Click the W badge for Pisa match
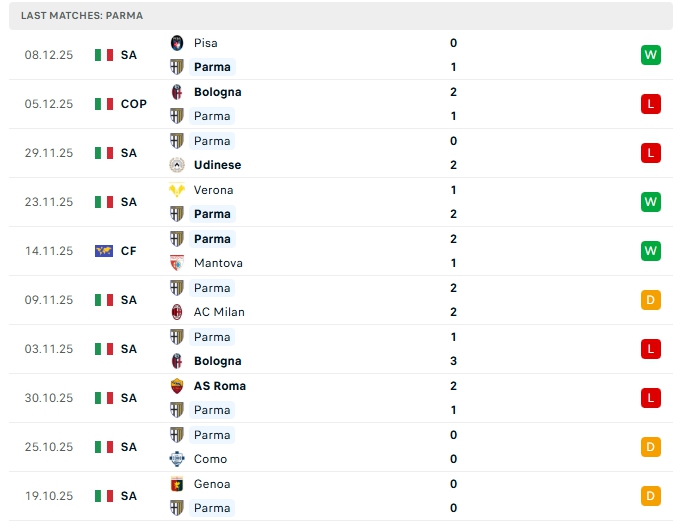Image resolution: width=684 pixels, height=524 pixels. (651, 55)
